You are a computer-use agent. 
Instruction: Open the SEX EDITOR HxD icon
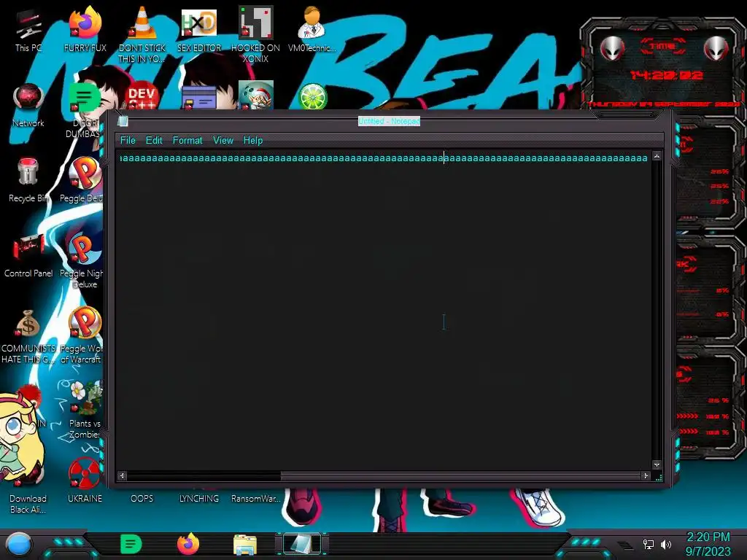[199, 29]
